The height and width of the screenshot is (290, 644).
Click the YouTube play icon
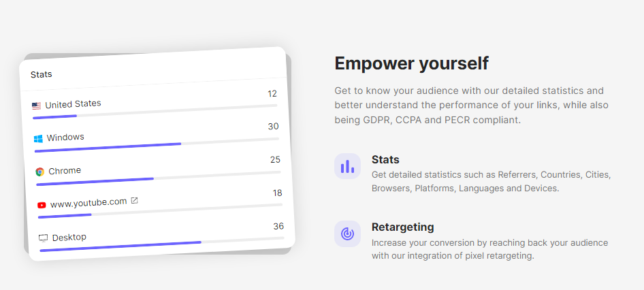[x=42, y=204]
